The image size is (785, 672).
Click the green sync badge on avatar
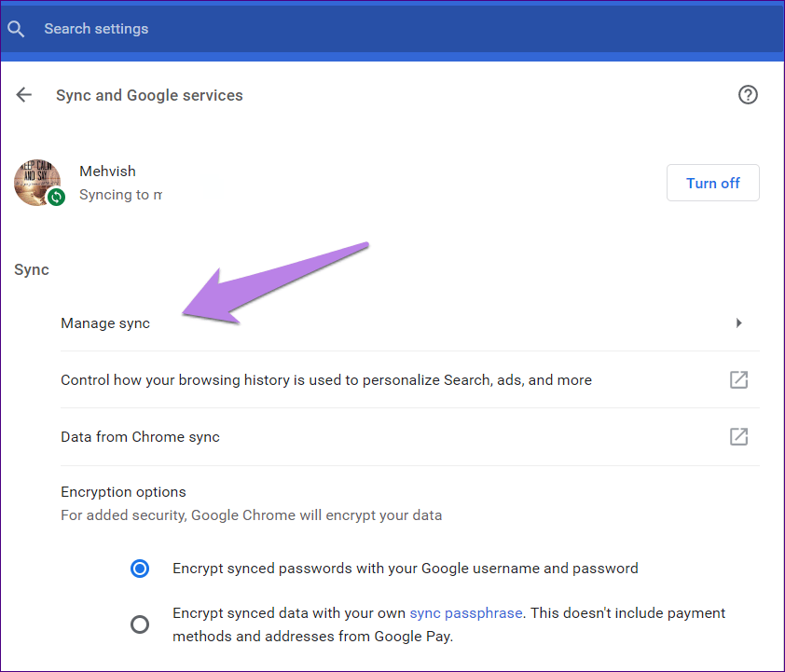point(57,198)
